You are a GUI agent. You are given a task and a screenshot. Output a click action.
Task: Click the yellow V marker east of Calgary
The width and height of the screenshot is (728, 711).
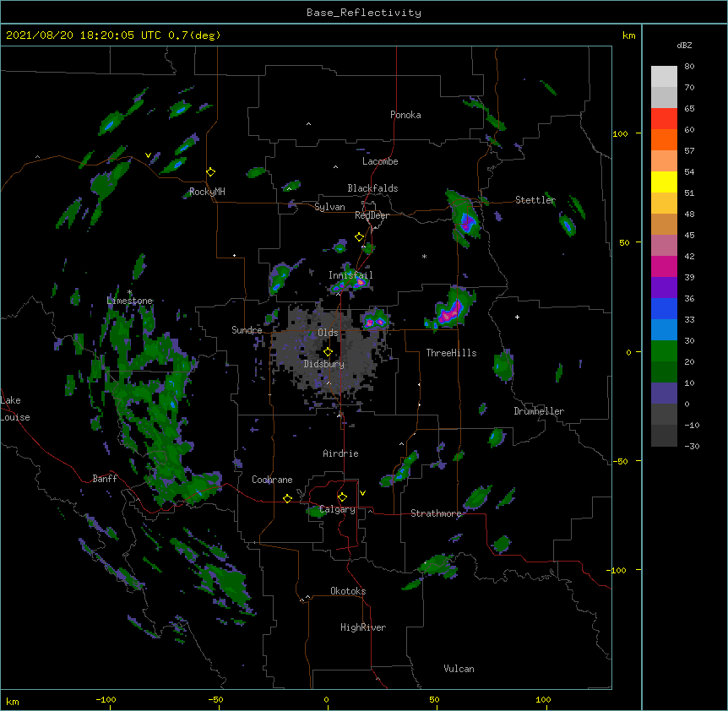362,493
